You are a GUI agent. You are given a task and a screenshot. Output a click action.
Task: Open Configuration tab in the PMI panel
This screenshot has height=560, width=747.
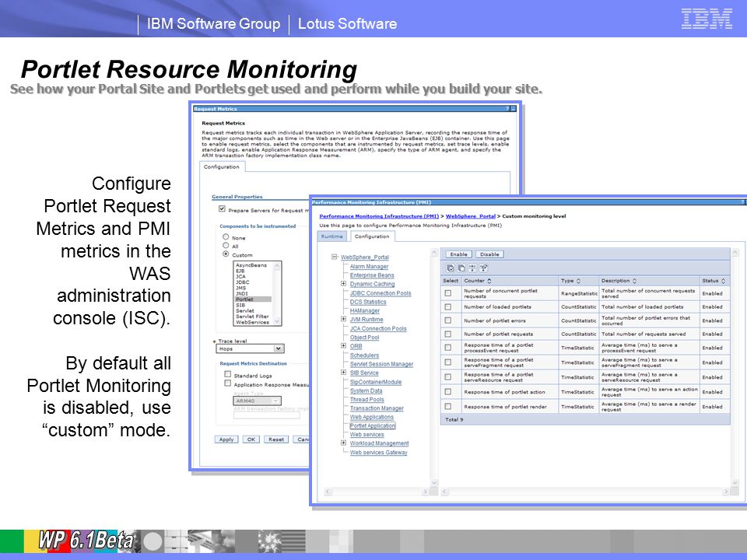(x=372, y=236)
